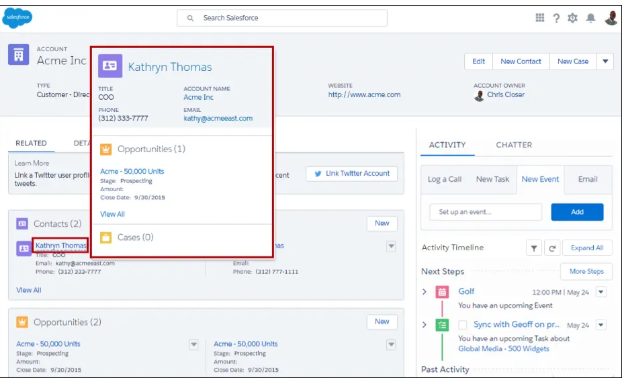Open the Golf event action dropdown

601,292
